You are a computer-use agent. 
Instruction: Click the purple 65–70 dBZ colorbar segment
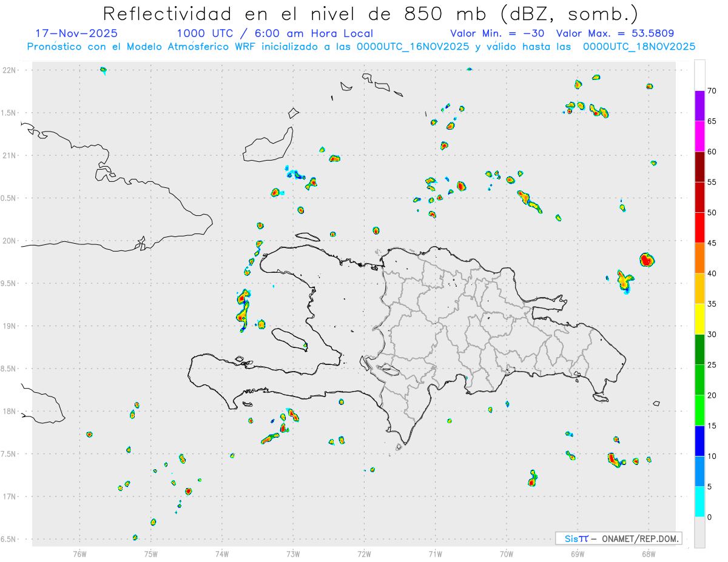coord(699,106)
